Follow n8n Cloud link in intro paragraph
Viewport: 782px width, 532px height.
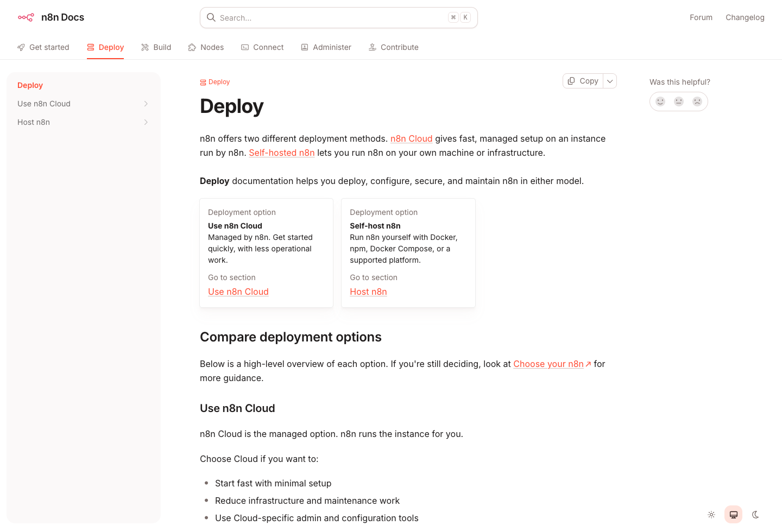click(411, 138)
